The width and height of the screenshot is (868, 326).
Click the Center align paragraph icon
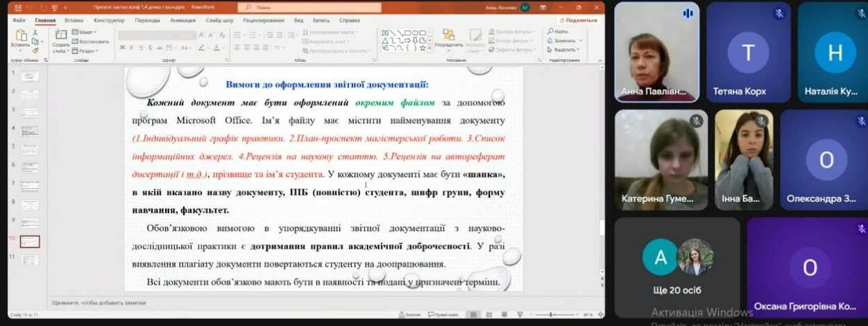pyautogui.click(x=247, y=48)
